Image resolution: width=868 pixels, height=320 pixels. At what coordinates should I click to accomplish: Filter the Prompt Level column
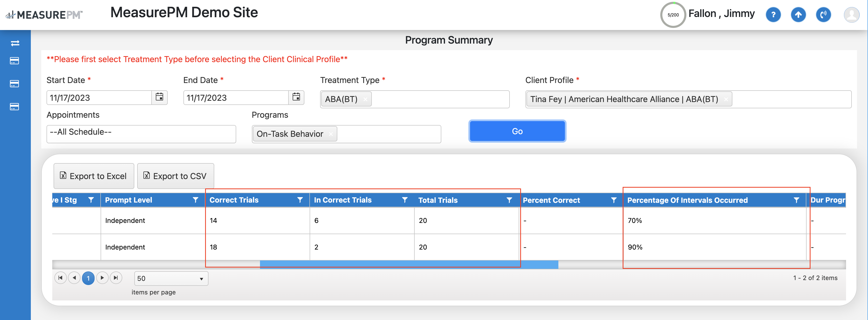click(x=195, y=200)
